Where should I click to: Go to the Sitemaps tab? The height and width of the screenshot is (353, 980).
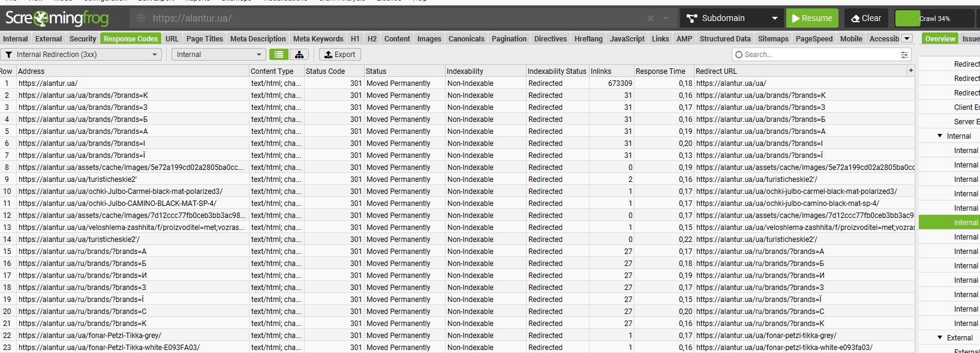pyautogui.click(x=773, y=39)
